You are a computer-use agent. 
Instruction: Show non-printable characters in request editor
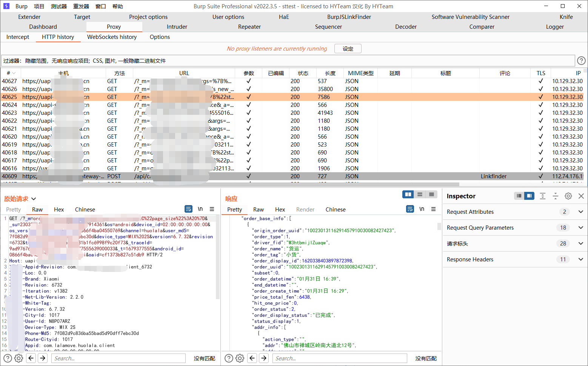200,209
